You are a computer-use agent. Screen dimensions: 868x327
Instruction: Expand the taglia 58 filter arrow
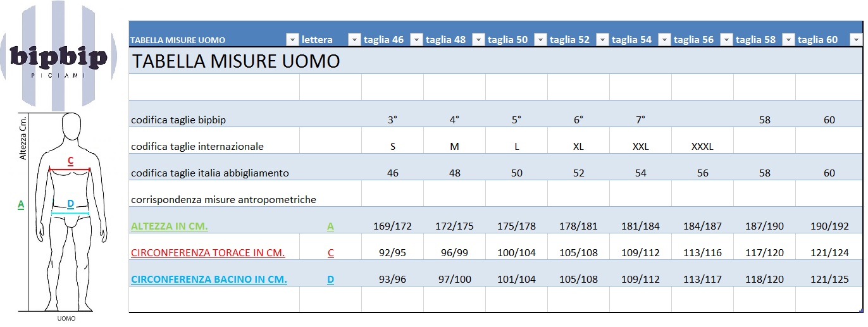point(788,40)
